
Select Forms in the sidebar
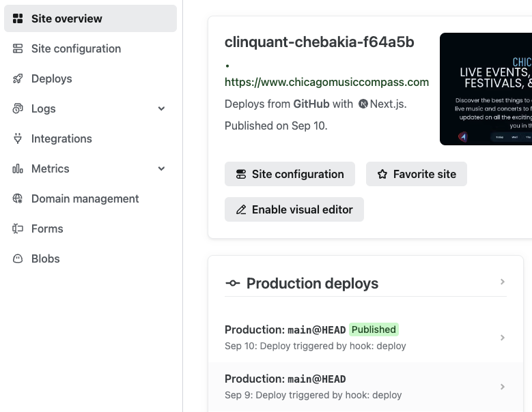pos(90,229)
